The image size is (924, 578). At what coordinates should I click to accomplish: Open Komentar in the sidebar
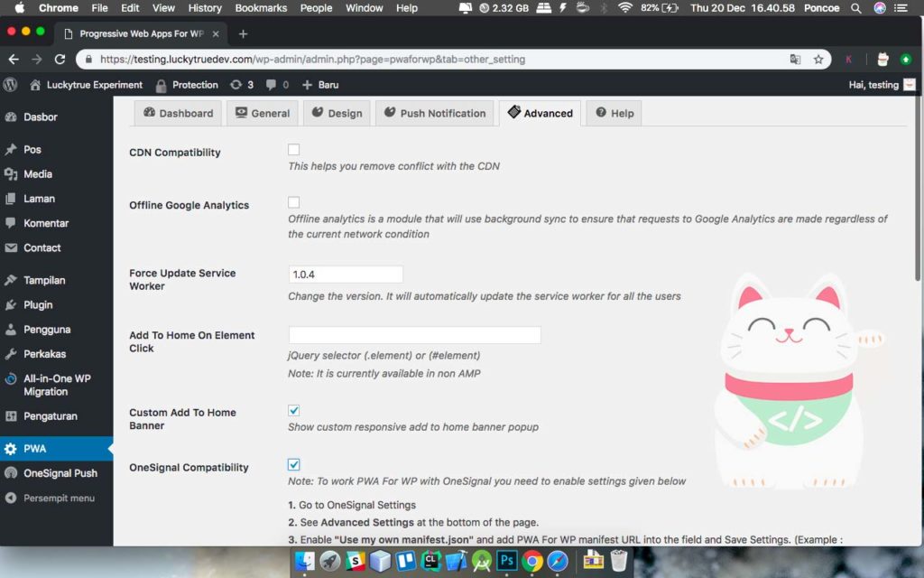click(57, 223)
